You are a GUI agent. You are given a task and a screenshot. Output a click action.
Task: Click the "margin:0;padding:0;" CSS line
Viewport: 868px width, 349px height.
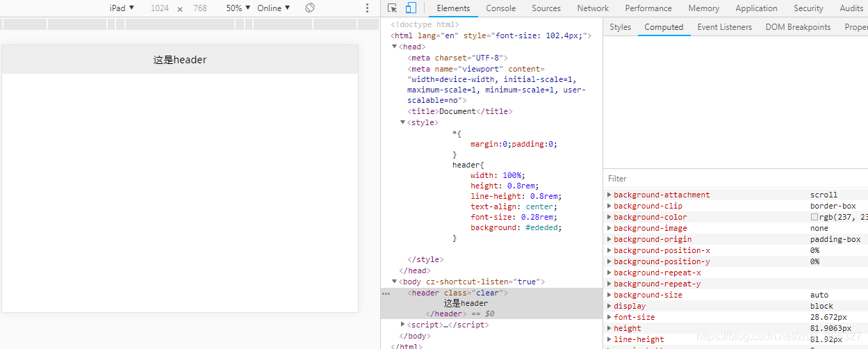click(514, 144)
